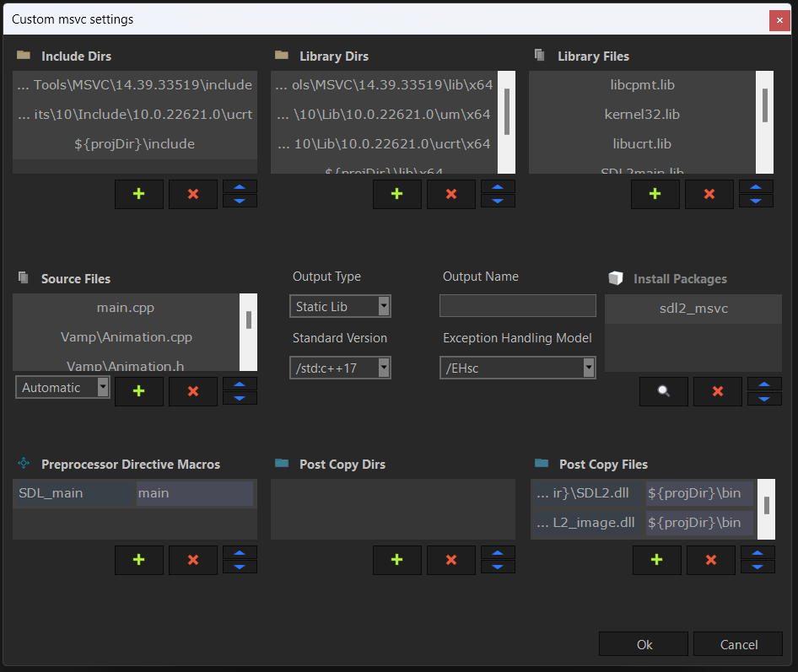
Task: Select main.cpp in Source Files
Action: 126,308
